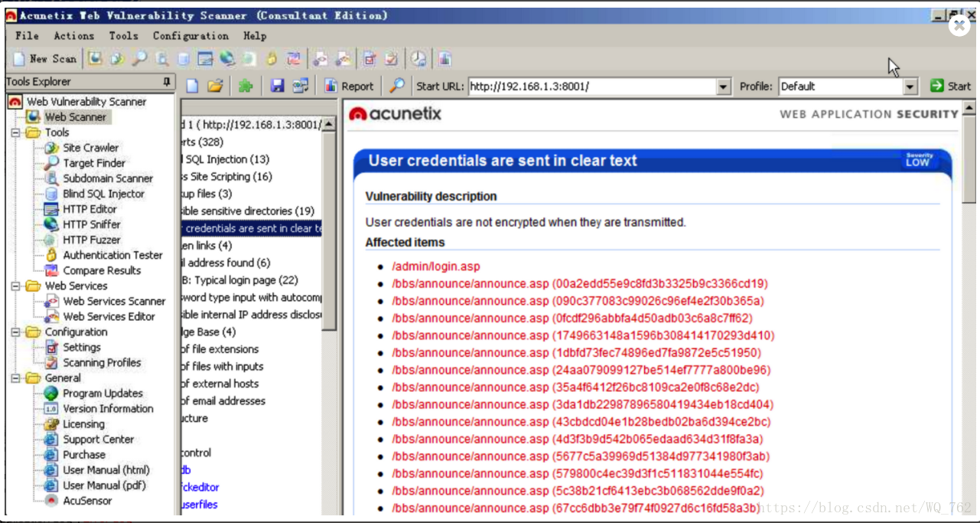The height and width of the screenshot is (523, 980).
Task: Click the Blind SQL Injector toolbar icon
Action: (x=184, y=58)
